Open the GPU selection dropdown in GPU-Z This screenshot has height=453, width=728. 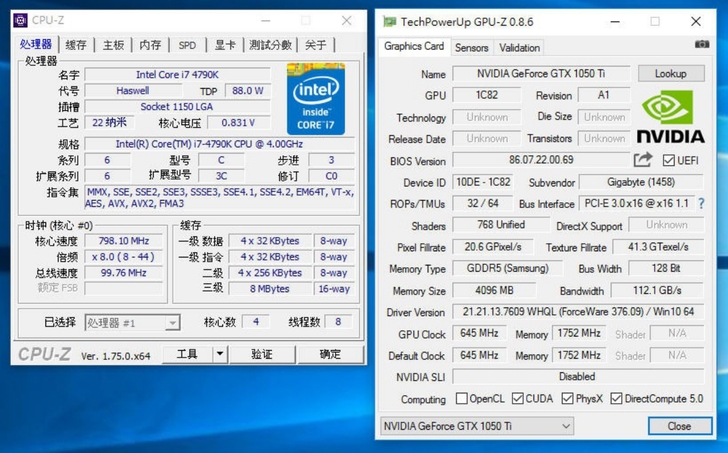(x=477, y=426)
